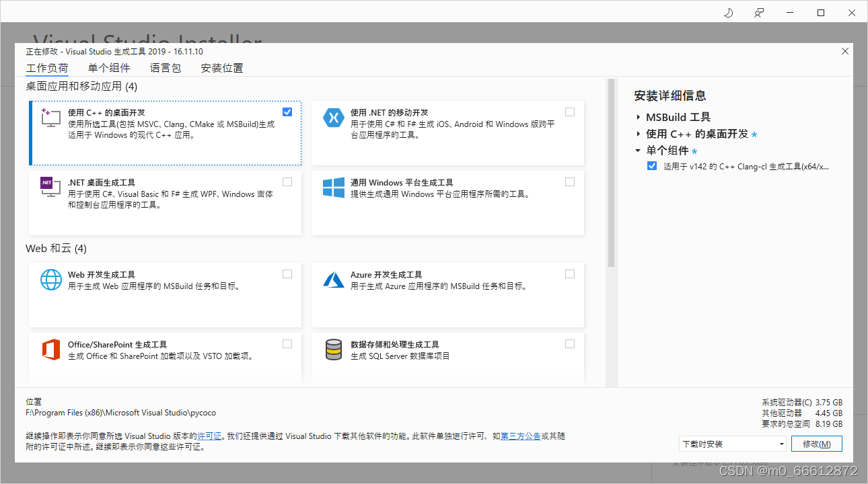Screen dimensions: 868x484
Task: Click the Azure development triangle icon
Action: tap(334, 280)
